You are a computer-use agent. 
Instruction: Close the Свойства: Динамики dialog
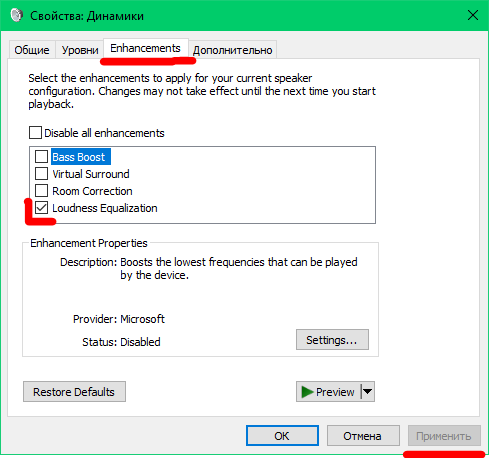(473, 15)
